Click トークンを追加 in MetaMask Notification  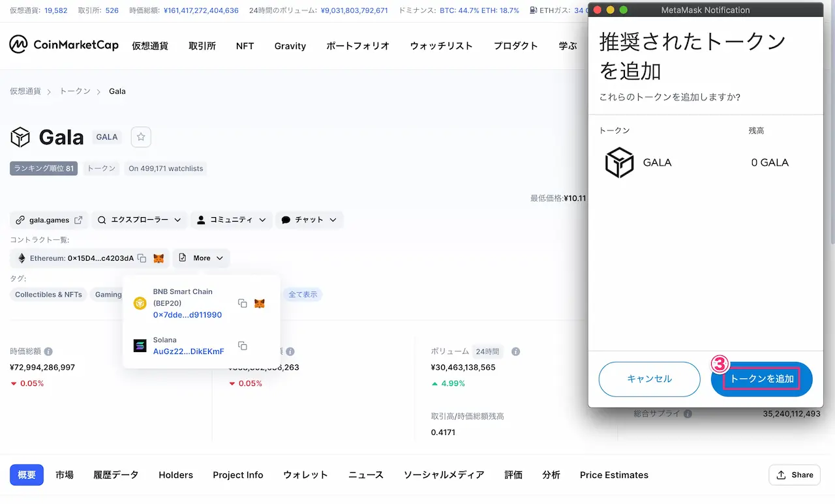tap(762, 379)
